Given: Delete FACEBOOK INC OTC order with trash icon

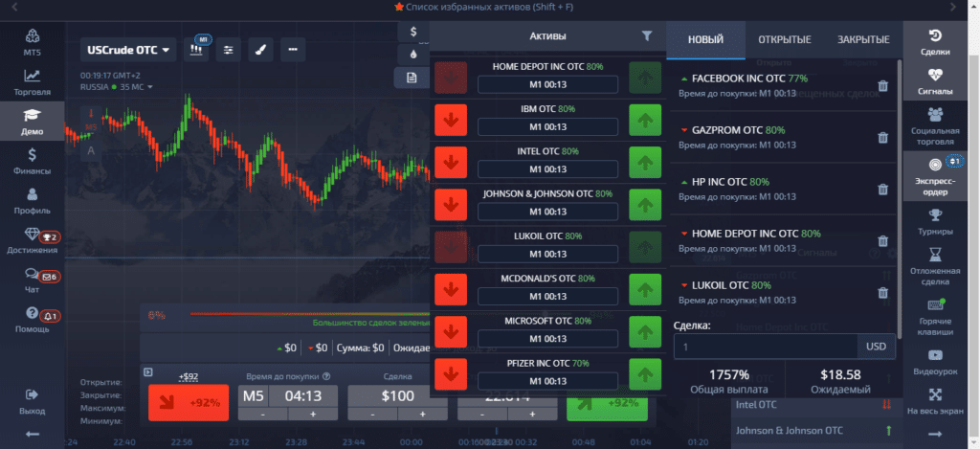Looking at the screenshot, I should coord(882,86).
